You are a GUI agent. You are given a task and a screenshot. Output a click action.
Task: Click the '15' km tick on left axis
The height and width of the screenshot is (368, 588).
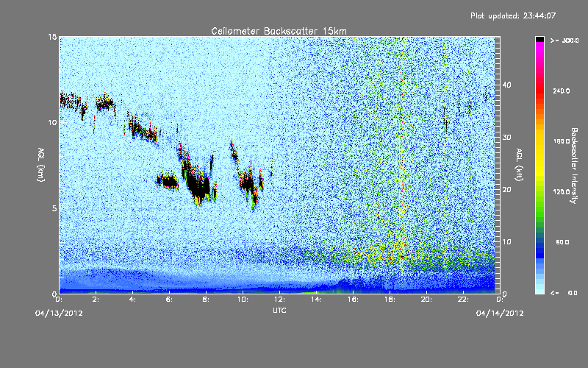52,37
